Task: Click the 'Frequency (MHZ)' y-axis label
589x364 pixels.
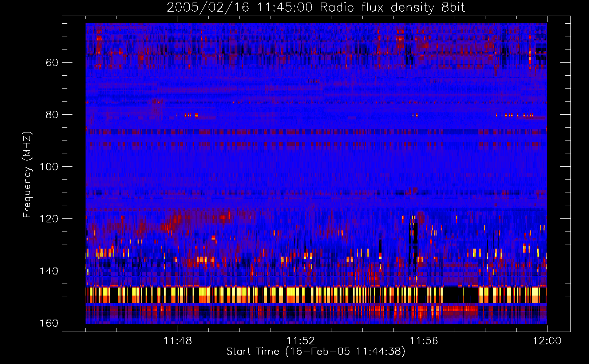Action: tap(27, 175)
